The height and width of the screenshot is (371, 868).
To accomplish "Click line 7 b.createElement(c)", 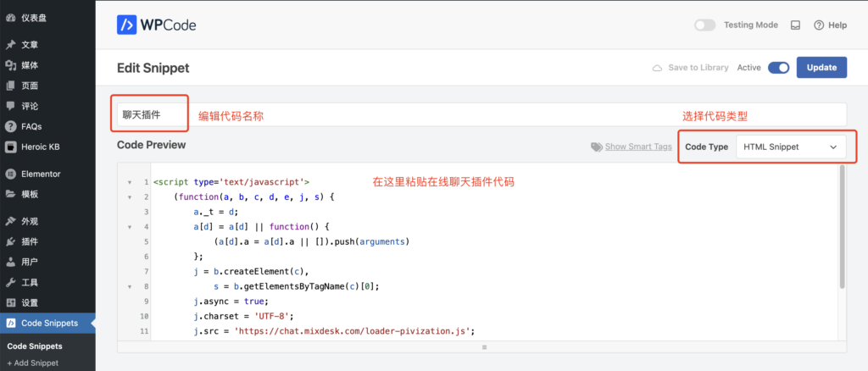I will [x=251, y=272].
